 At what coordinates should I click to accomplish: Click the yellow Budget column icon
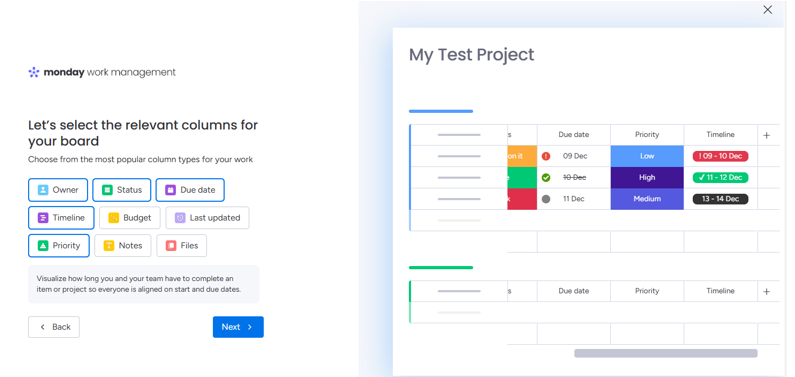[114, 218]
